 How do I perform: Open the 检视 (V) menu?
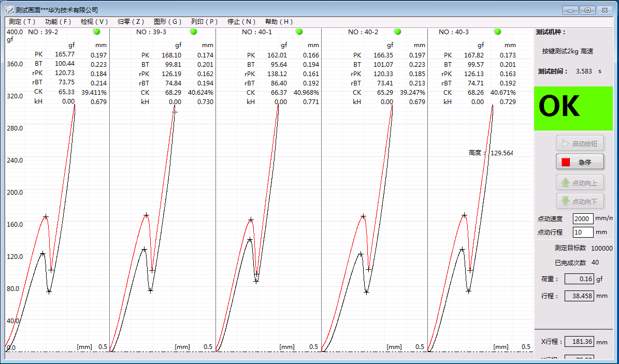tap(94, 22)
